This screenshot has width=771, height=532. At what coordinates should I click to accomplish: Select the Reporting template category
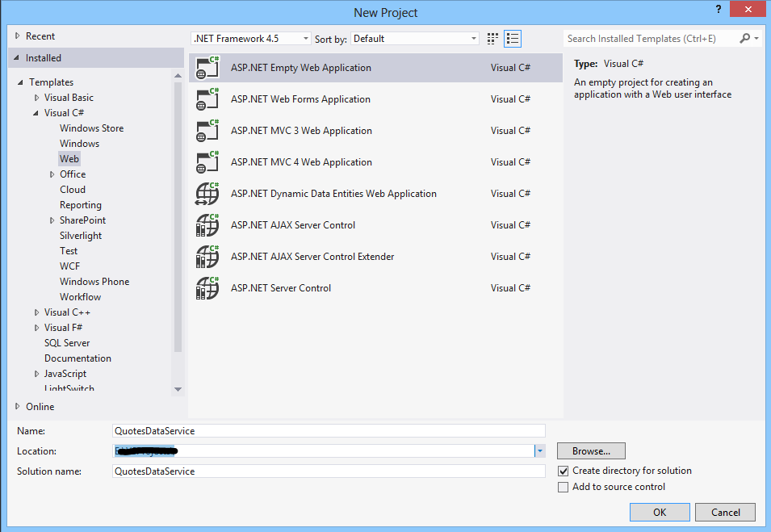coord(81,205)
